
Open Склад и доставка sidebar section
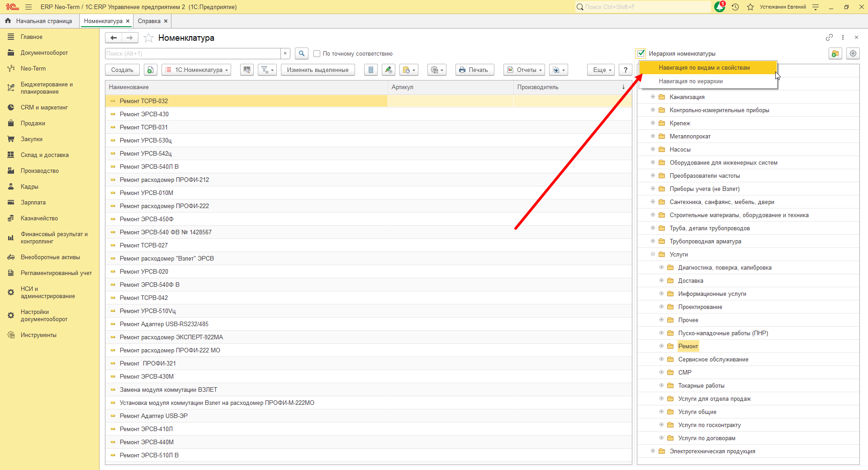coord(44,155)
